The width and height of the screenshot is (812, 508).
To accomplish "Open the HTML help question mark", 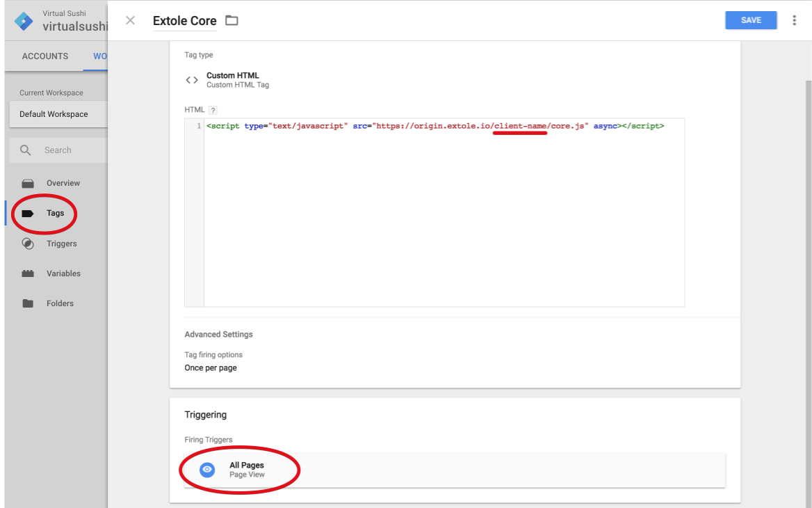I will (x=213, y=110).
